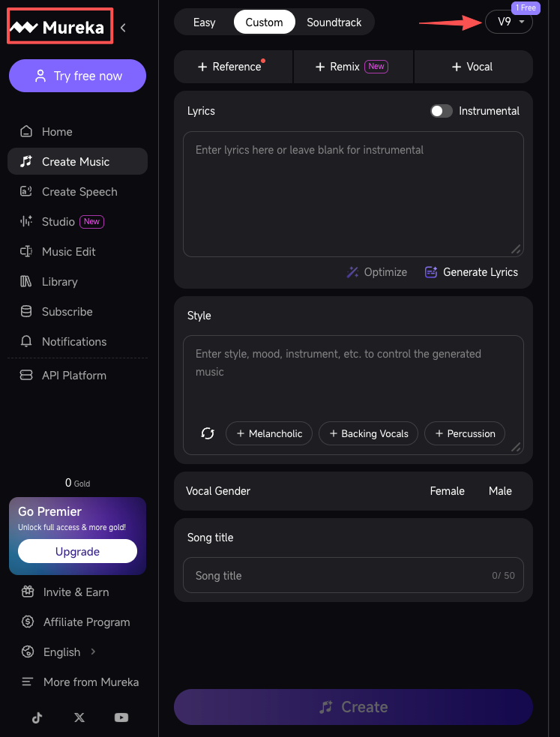Open Mureka's YouTube page
The image size is (560, 737).
(121, 718)
